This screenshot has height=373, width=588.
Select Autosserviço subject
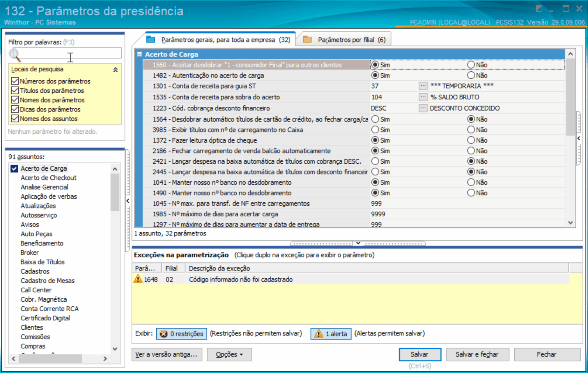[39, 215]
